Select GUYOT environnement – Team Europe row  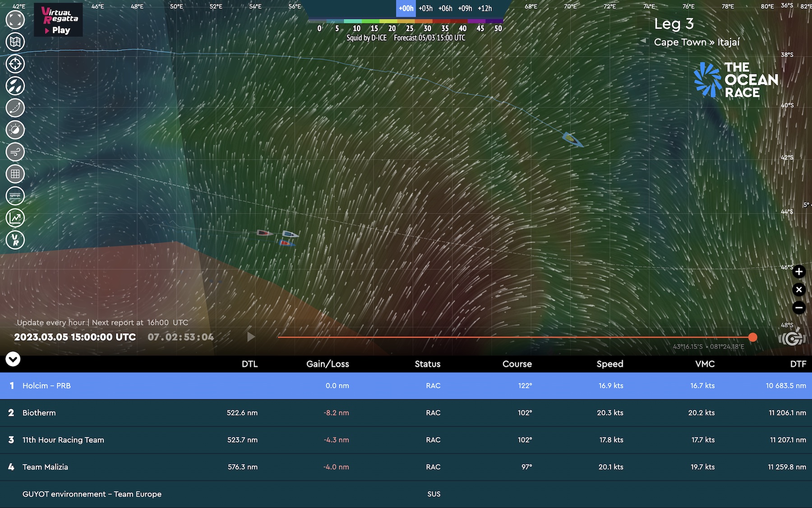(x=406, y=494)
